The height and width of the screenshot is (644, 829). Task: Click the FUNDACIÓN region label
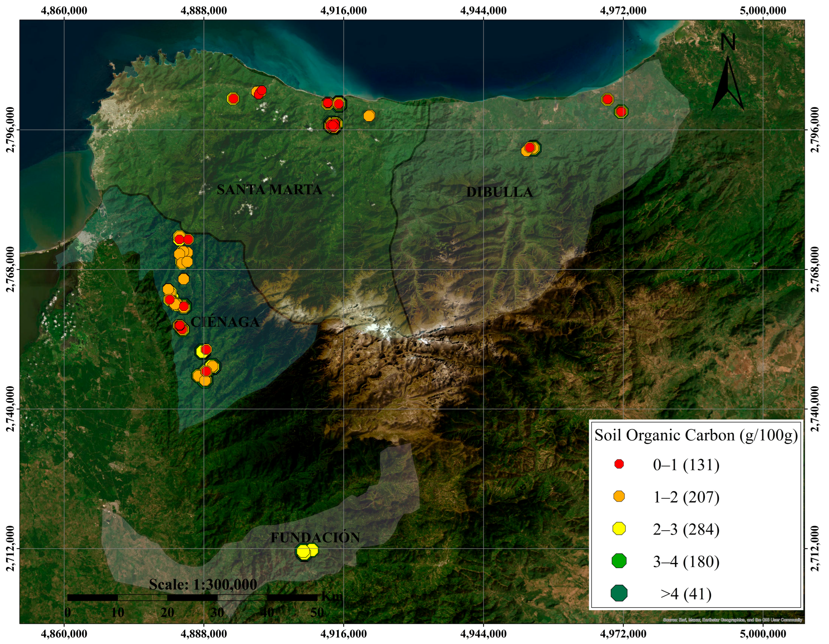(315, 537)
